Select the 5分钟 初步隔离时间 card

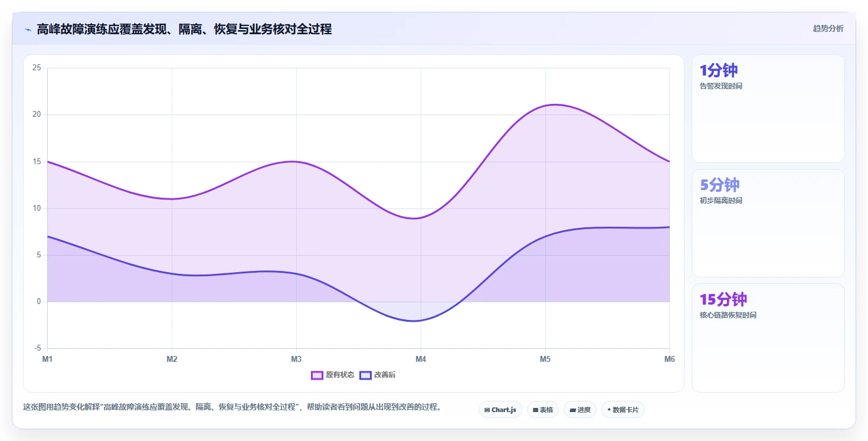pos(768,223)
